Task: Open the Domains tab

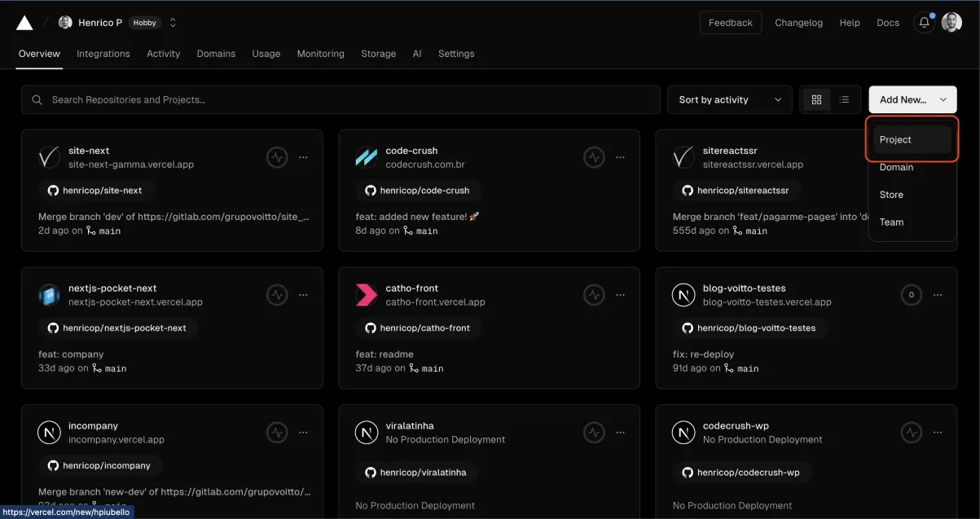Action: click(216, 54)
